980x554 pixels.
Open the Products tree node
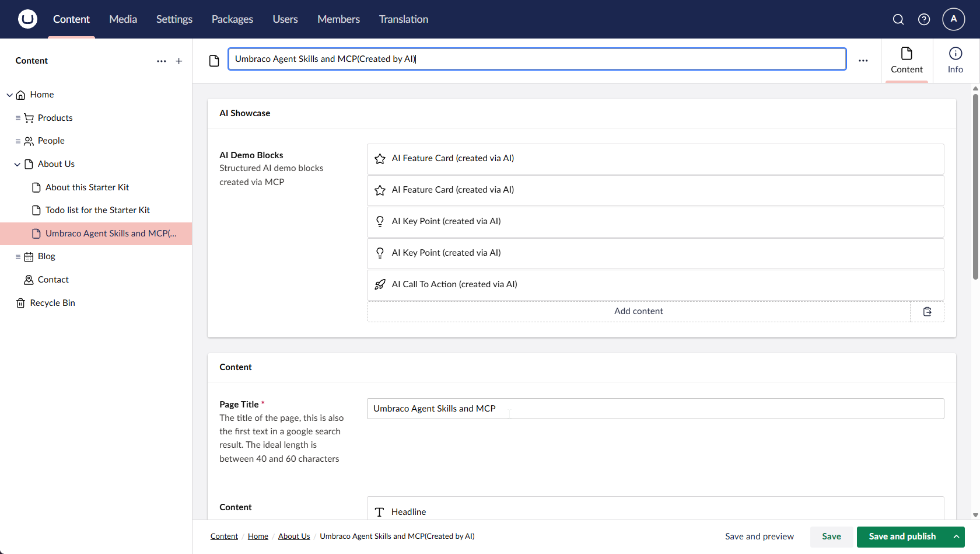55,118
